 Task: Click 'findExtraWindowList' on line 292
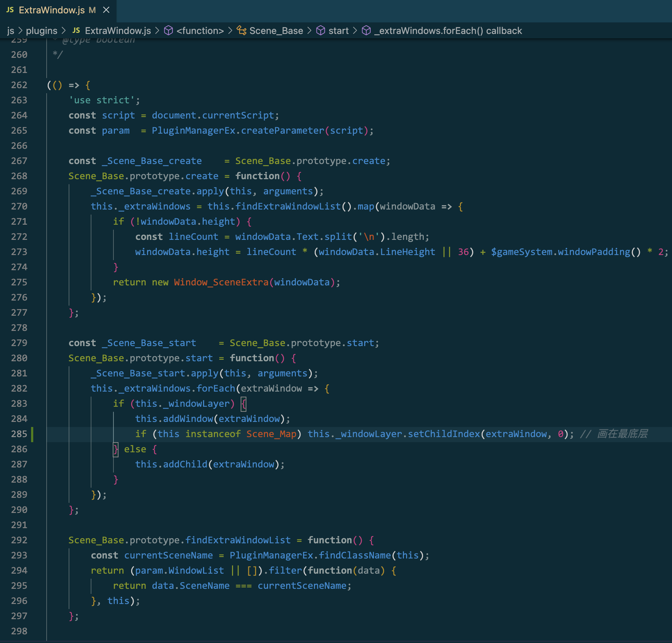click(x=238, y=540)
